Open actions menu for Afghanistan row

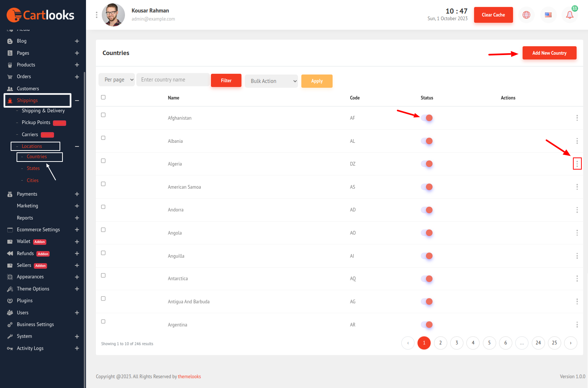click(577, 118)
